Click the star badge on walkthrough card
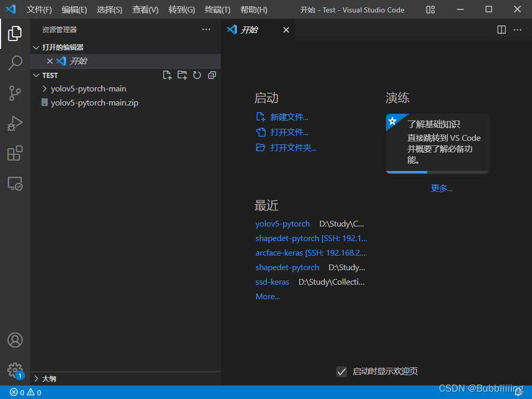 [x=393, y=121]
